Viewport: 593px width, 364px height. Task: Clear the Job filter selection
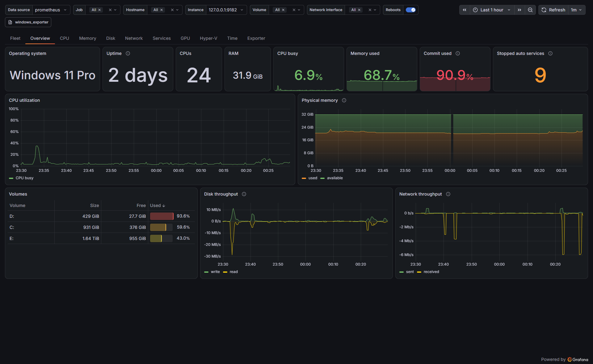tap(110, 10)
